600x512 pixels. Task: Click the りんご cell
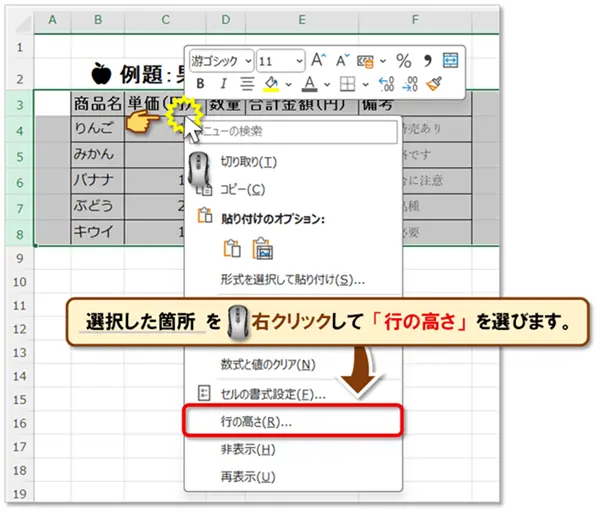click(x=98, y=129)
